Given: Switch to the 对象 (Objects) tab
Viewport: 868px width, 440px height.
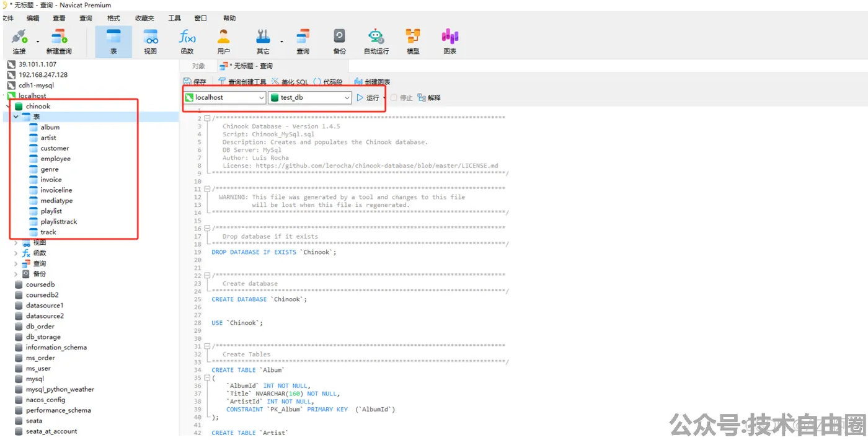Looking at the screenshot, I should (x=198, y=66).
